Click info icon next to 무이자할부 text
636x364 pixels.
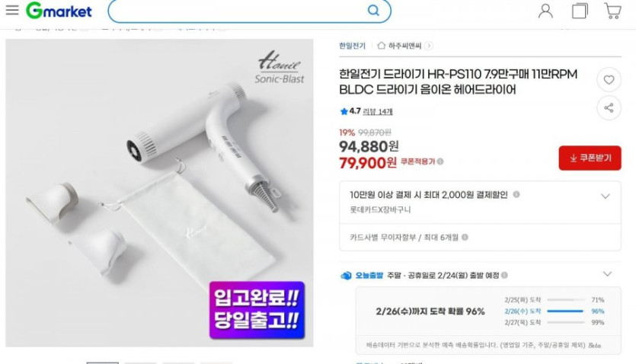[465, 237]
